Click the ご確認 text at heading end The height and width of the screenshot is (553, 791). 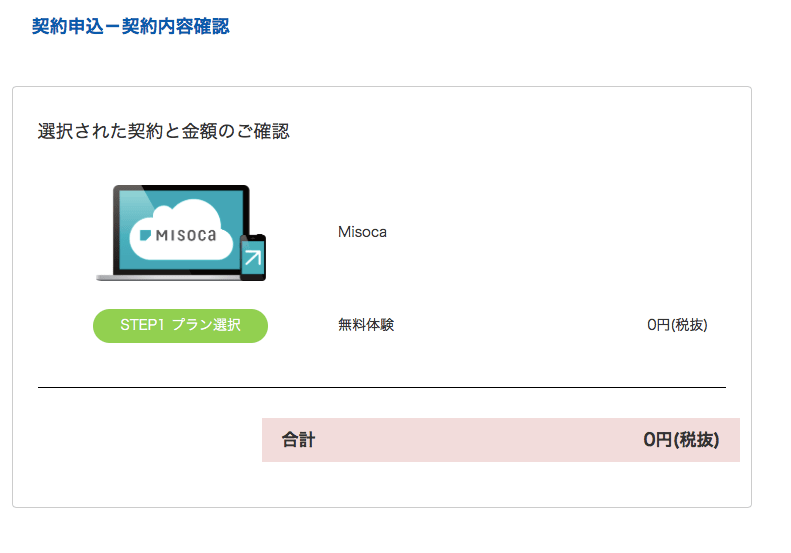coord(265,131)
